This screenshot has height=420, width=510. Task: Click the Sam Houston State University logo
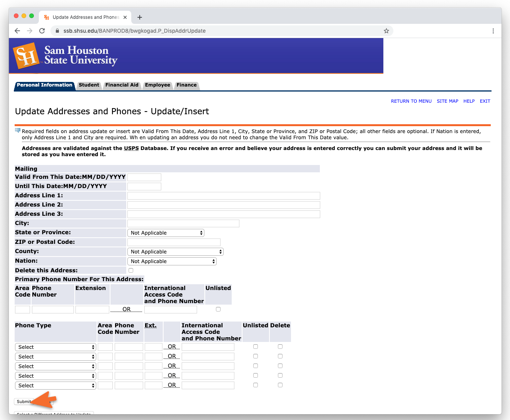[65, 56]
